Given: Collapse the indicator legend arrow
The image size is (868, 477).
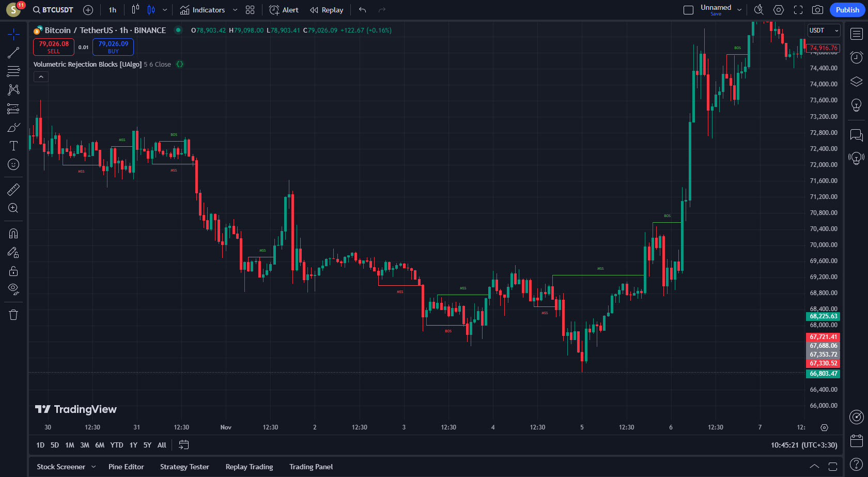Looking at the screenshot, I should 41,77.
